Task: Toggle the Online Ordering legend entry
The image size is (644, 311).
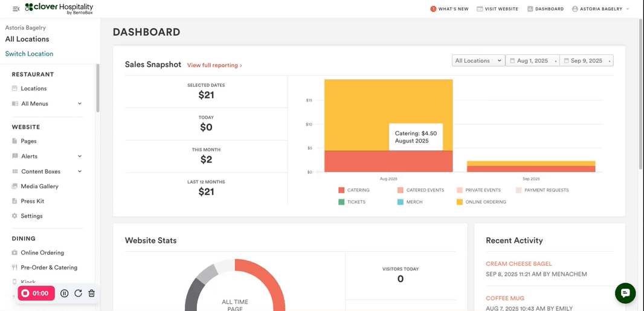Action: [481, 202]
